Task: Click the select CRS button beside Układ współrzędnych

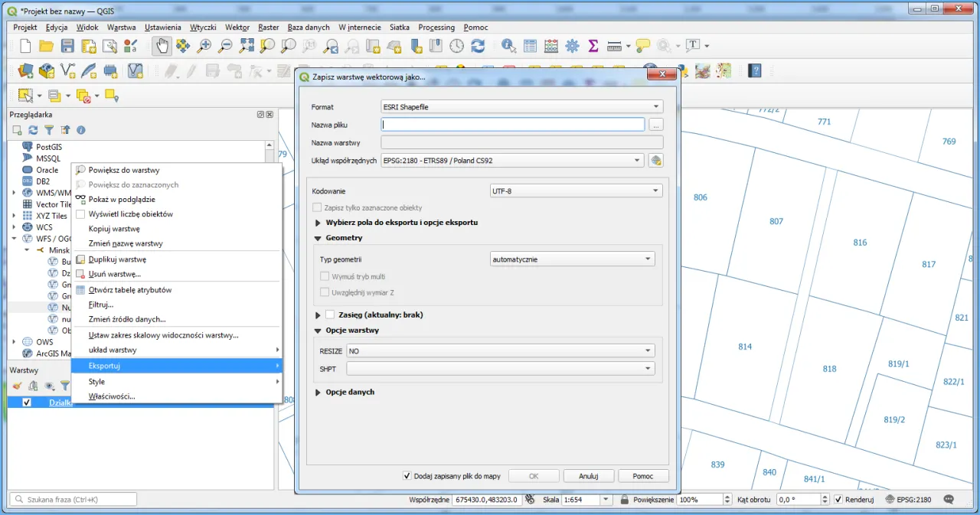Action: [655, 161]
